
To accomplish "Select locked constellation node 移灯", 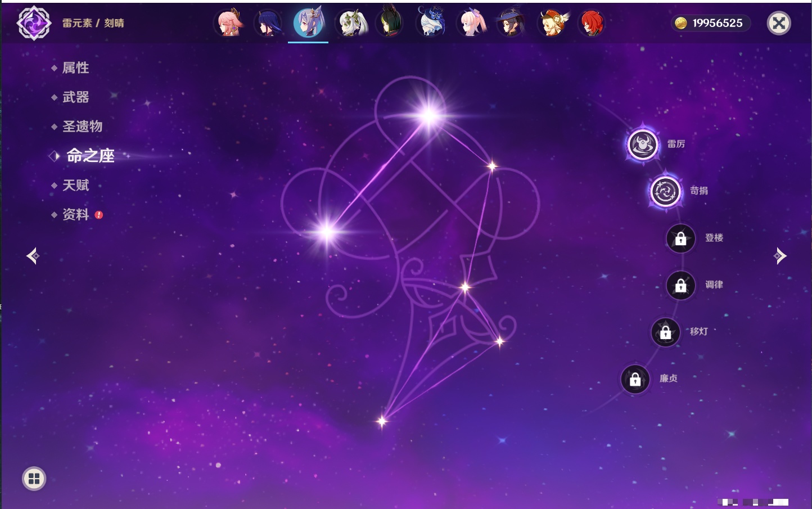I will tap(665, 332).
